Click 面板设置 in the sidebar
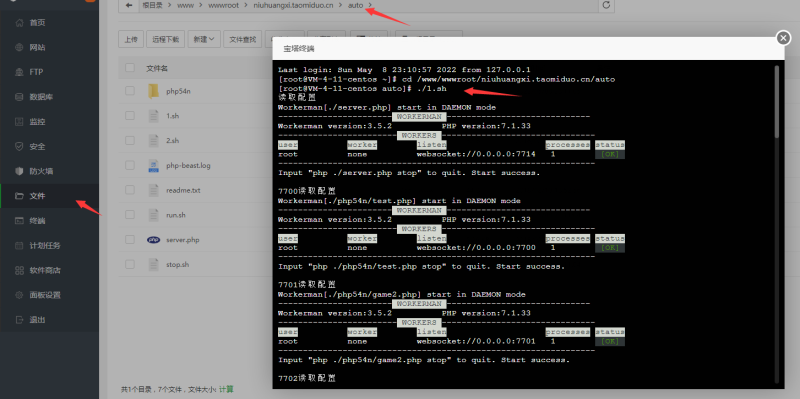 pyautogui.click(x=45, y=295)
